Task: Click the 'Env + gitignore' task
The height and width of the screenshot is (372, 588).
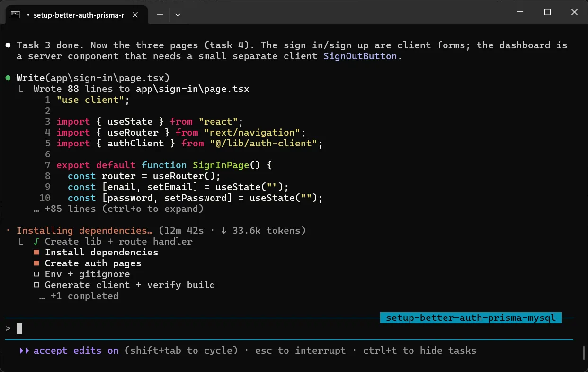Action: click(87, 274)
